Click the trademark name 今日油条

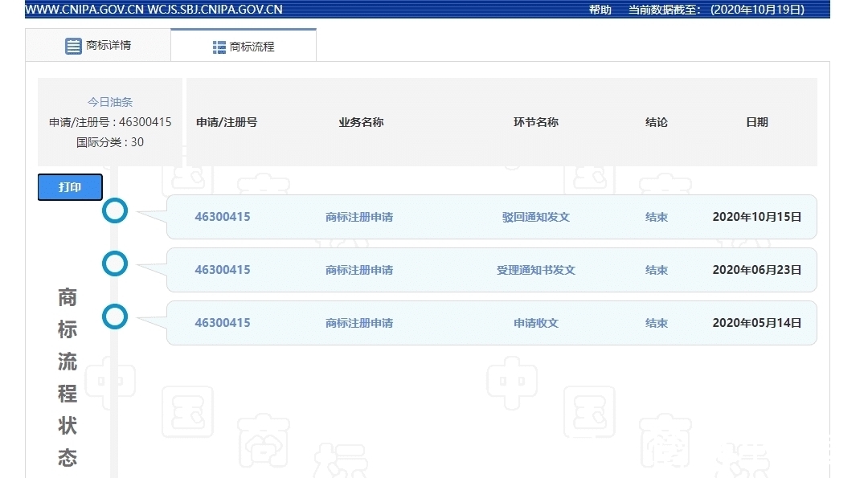coord(110,102)
